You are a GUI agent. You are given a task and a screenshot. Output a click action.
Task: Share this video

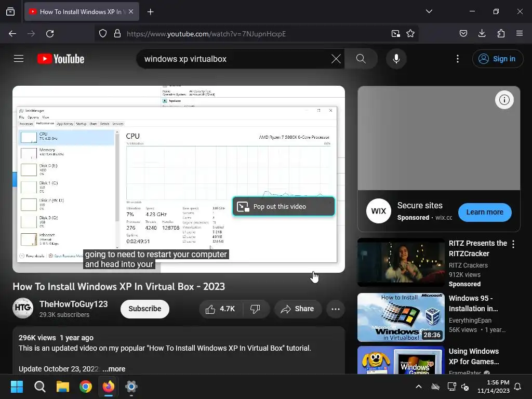click(x=298, y=309)
